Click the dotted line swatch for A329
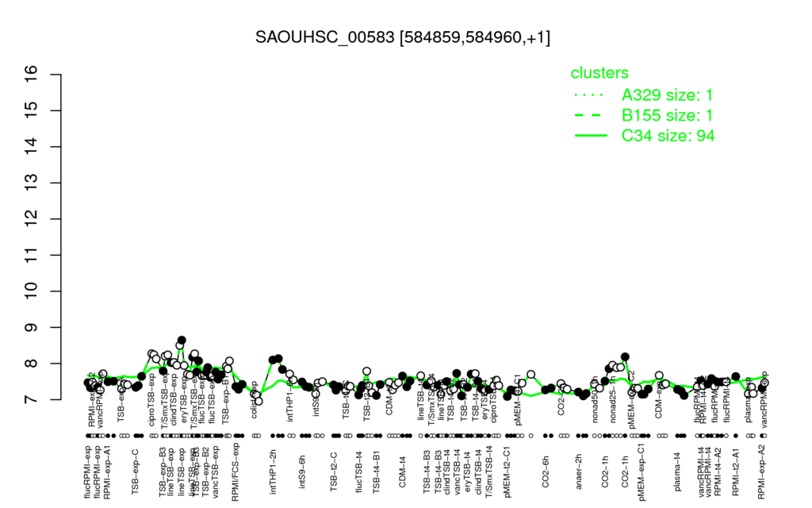 (590, 95)
